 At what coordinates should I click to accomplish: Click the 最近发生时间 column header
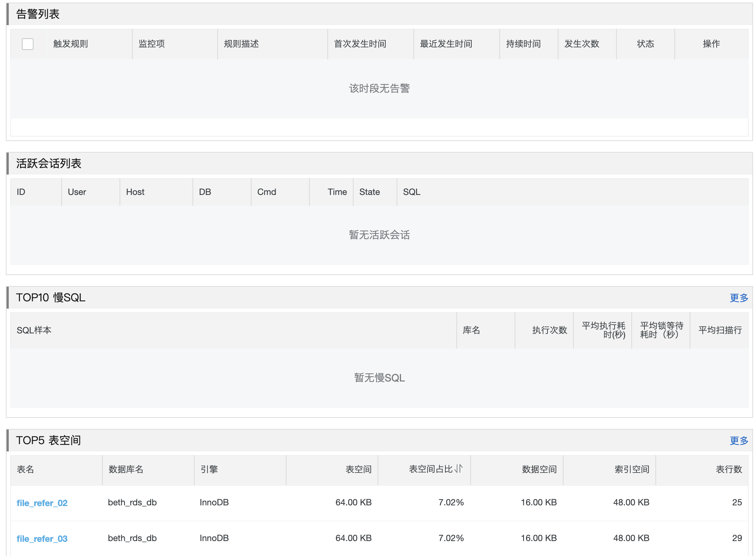point(446,44)
